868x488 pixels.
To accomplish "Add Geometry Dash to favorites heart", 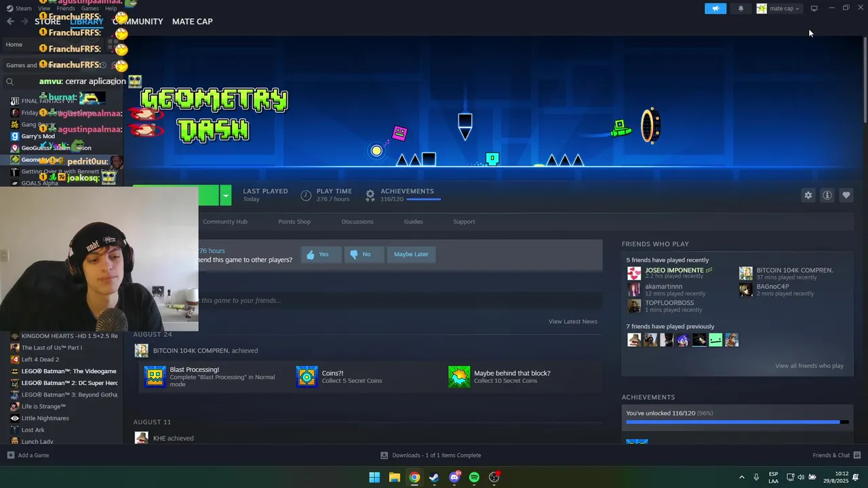I will [846, 195].
